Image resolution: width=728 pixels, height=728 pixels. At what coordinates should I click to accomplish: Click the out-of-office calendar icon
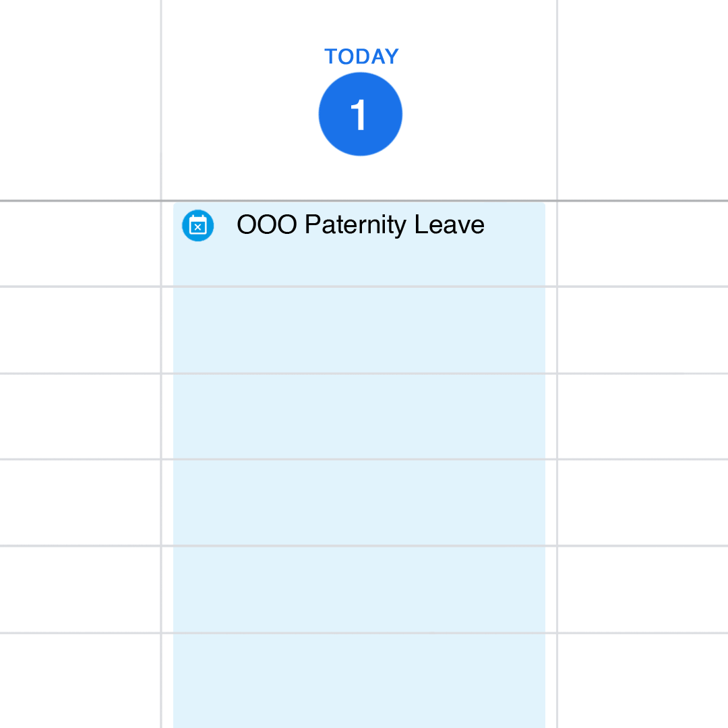pos(198,226)
